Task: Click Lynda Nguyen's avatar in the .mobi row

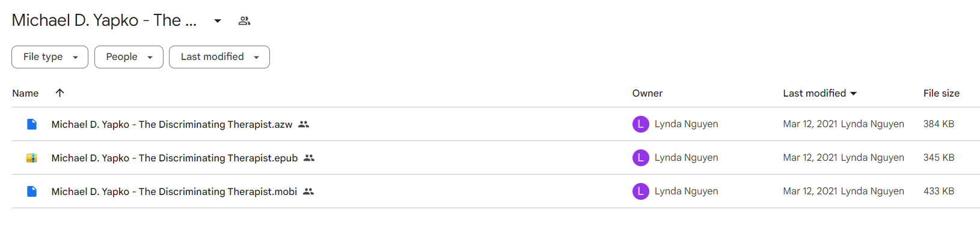Action: tap(640, 191)
